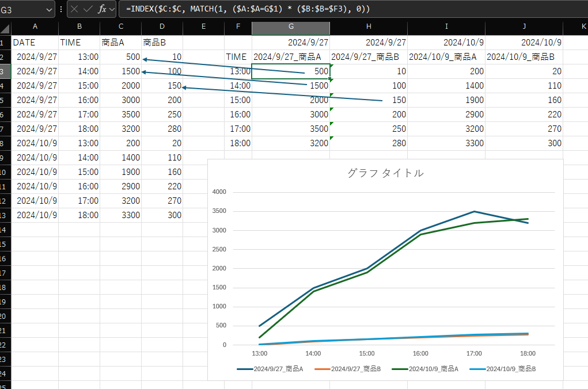Click the Enter checkmark icon in formula bar
The width and height of the screenshot is (588, 389).
88,9
